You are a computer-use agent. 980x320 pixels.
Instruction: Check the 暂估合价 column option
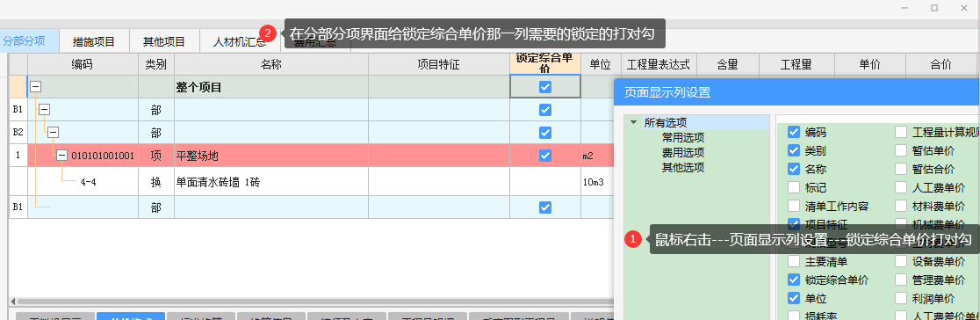pos(901,169)
